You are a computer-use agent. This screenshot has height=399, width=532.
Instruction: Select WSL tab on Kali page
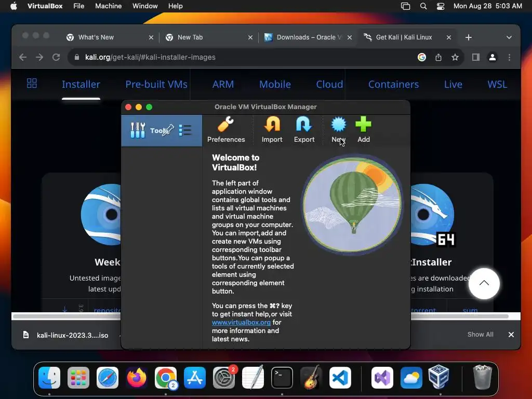[497, 84]
